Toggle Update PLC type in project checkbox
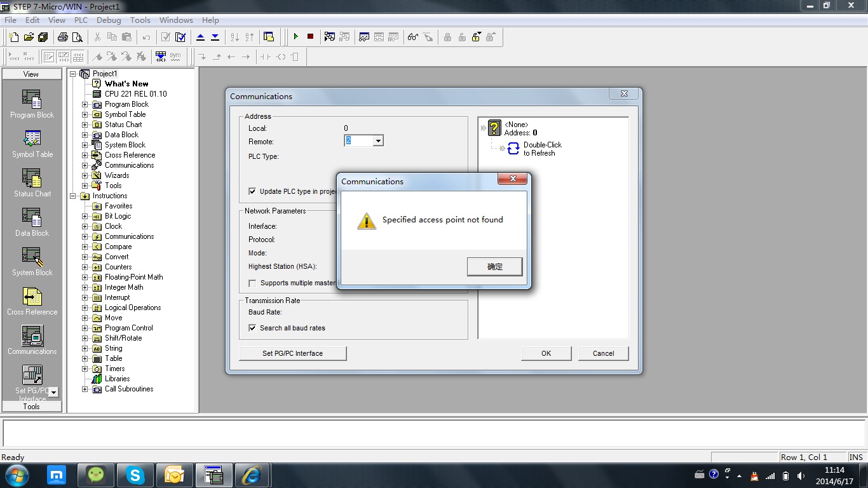The image size is (868, 488). (x=252, y=191)
